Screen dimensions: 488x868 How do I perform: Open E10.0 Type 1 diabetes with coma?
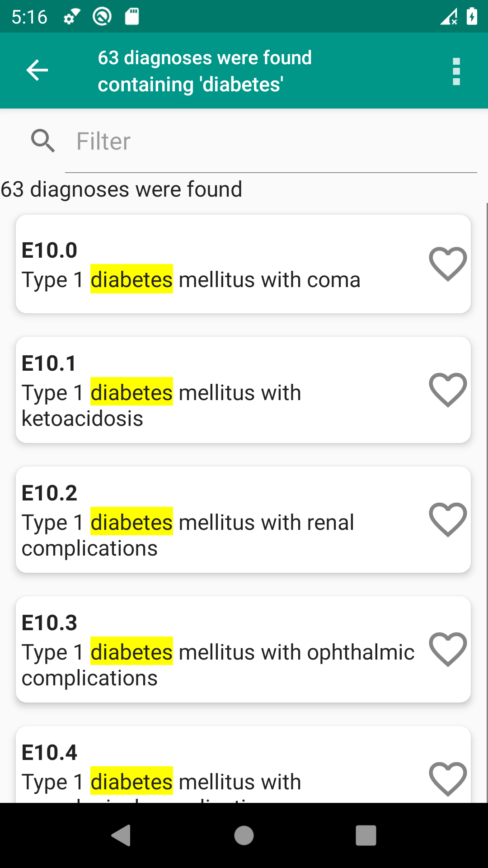pyautogui.click(x=243, y=264)
